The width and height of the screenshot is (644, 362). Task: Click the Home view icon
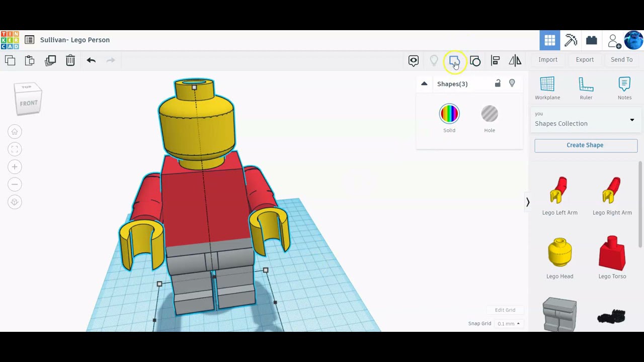coord(15,132)
